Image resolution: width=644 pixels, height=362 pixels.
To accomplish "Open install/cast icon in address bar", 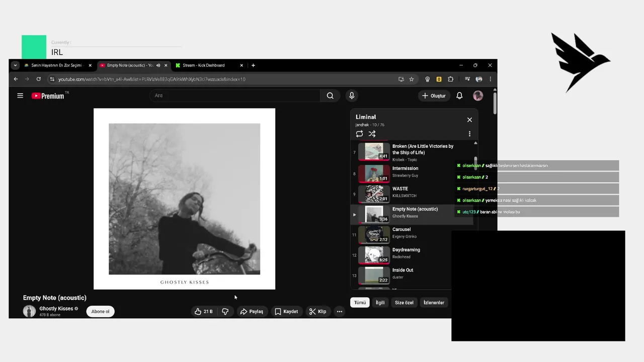I will tap(401, 79).
